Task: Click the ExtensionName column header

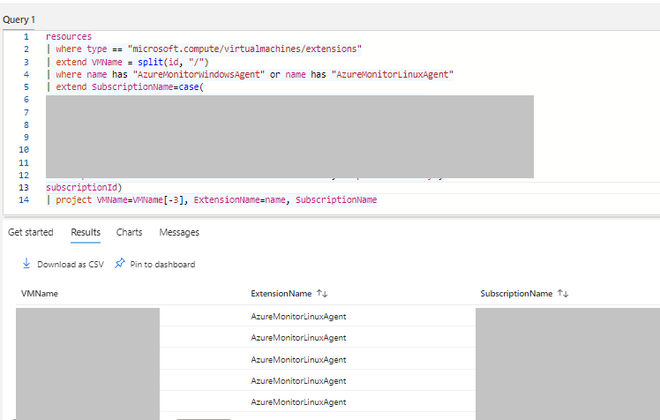Action: 281,293
